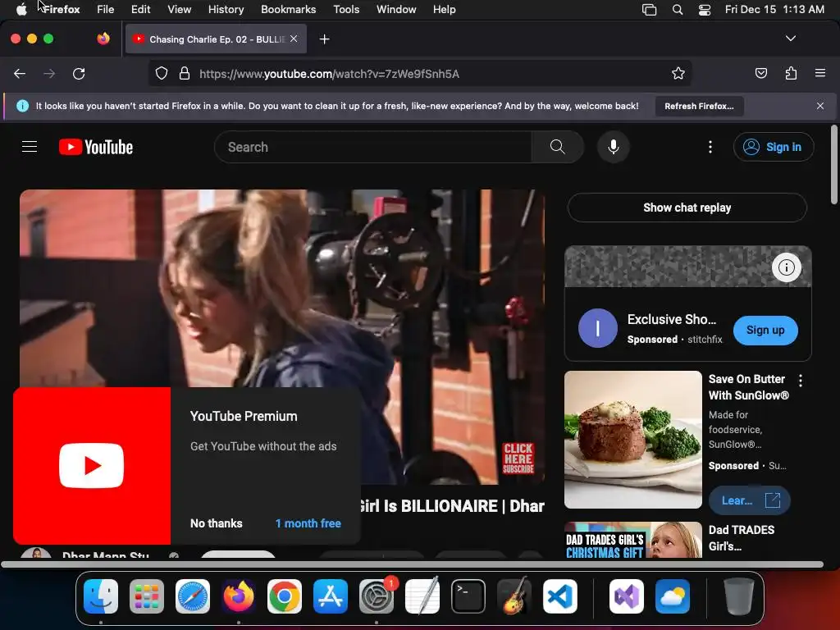Open Launchpad from the dock
The width and height of the screenshot is (840, 630).
click(x=147, y=596)
